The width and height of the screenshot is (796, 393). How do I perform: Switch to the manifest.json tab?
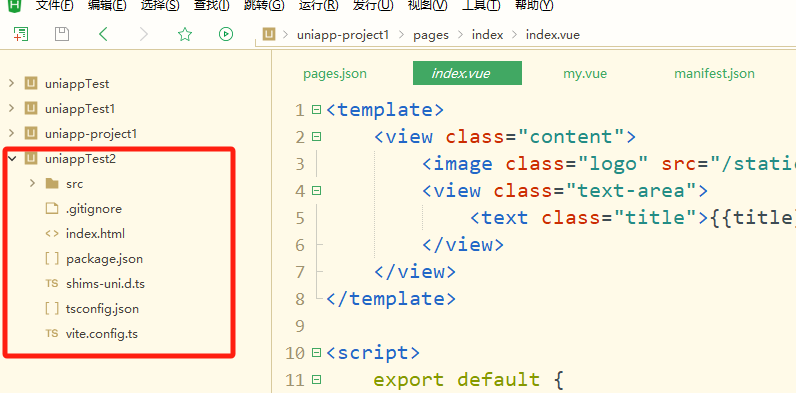click(714, 74)
